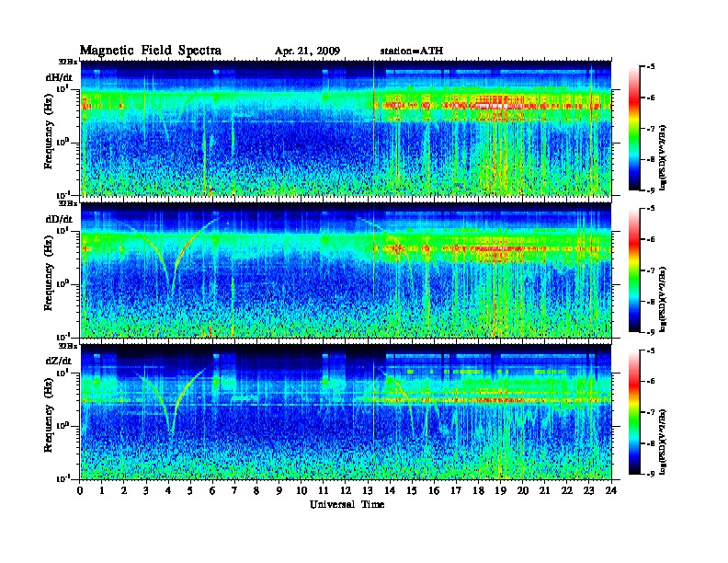Click the log(PSD) label beside the dH/dt color bar

664,157
